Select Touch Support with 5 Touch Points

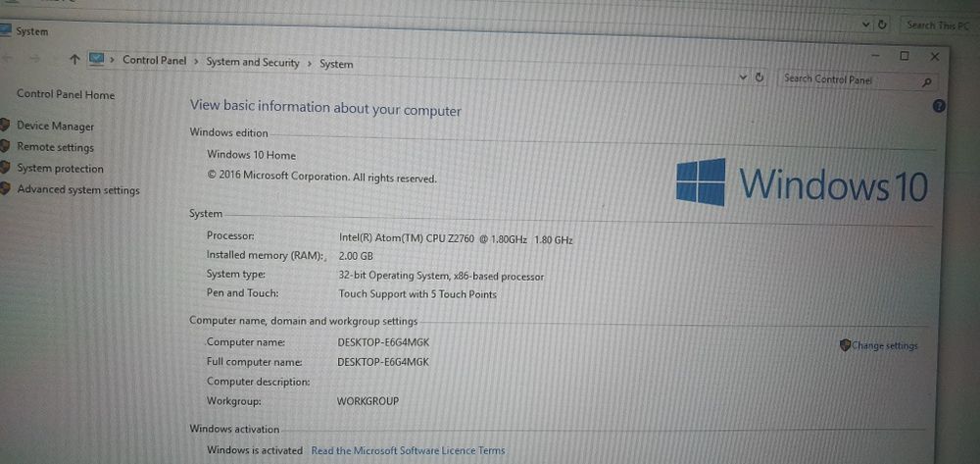point(417,294)
